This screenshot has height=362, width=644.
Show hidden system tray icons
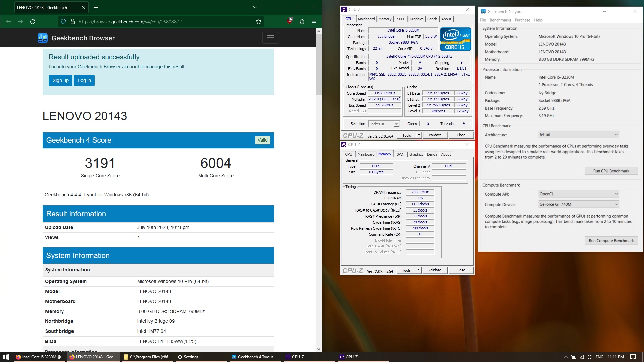(565, 357)
